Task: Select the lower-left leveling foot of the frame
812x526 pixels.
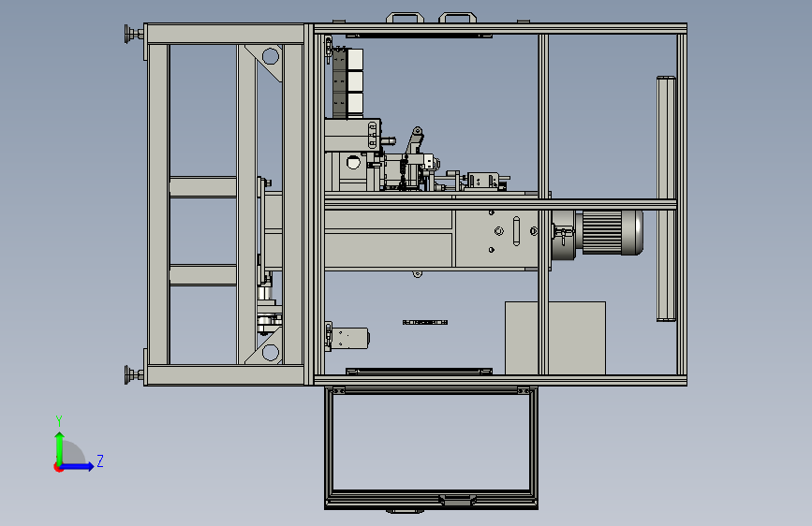Action: (x=134, y=374)
